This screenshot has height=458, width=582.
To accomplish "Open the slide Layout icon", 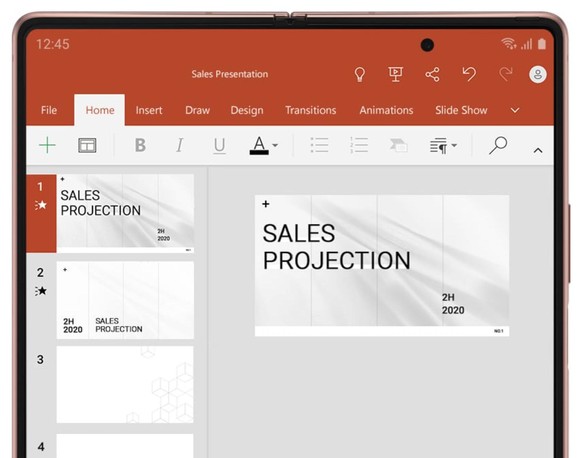I will tap(87, 145).
